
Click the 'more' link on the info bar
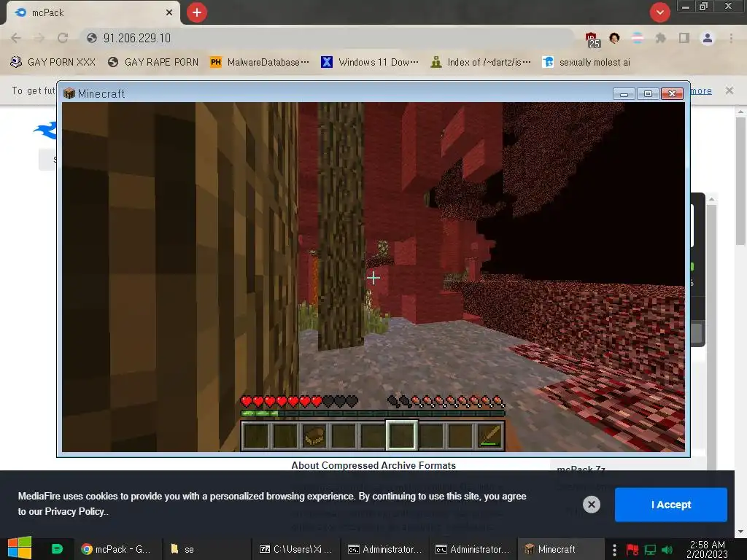point(701,90)
